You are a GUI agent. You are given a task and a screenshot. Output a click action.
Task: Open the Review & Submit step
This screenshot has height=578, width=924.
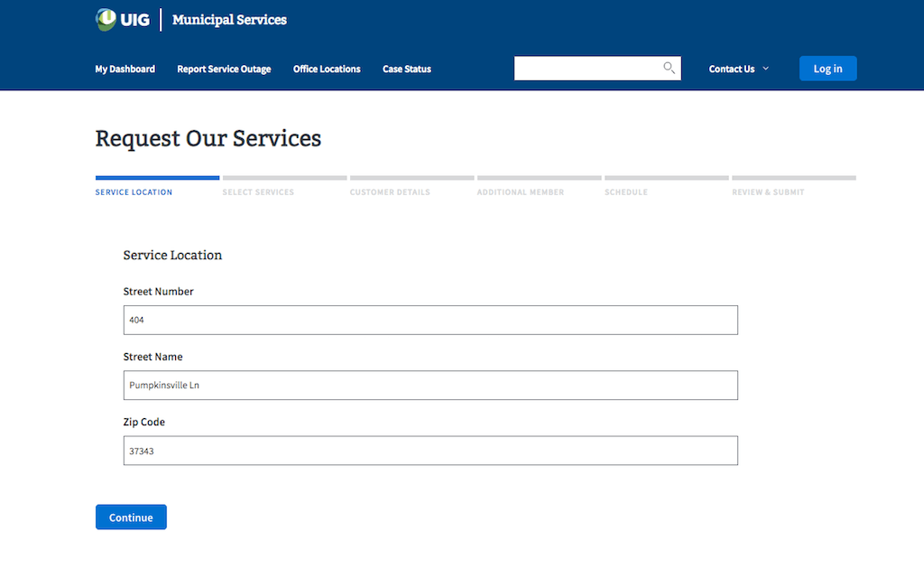768,191
